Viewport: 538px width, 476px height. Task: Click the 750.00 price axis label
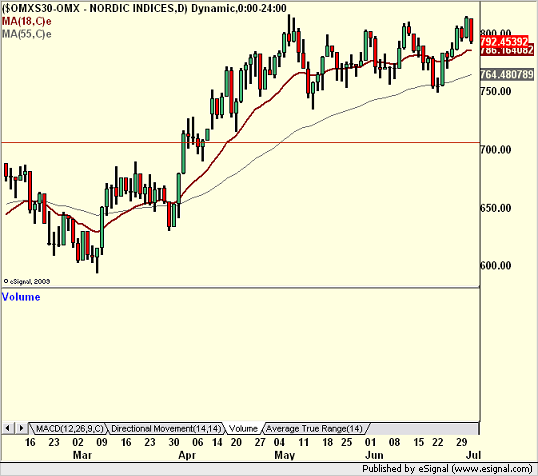coord(496,91)
